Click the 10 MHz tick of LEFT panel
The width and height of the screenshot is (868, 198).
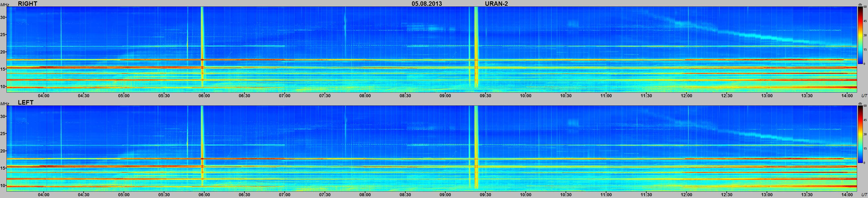[3, 185]
